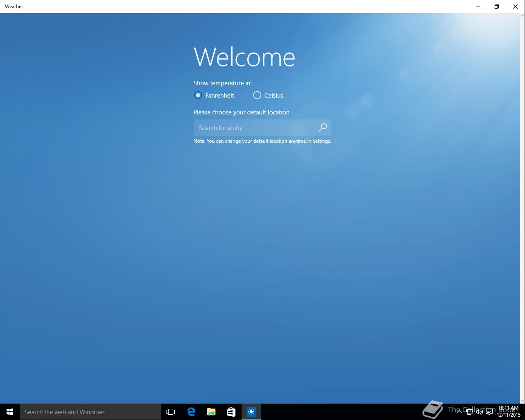Click the "Show temperature in:" label

coord(223,83)
